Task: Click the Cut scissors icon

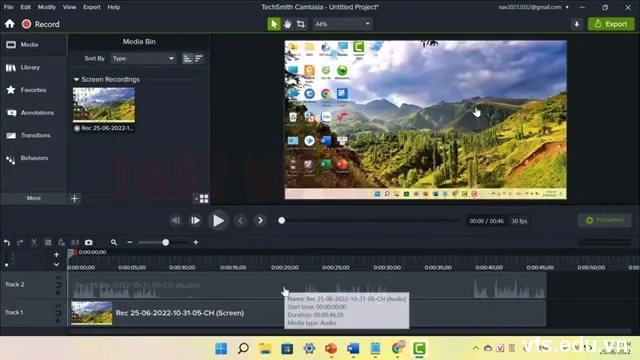Action: coord(34,242)
